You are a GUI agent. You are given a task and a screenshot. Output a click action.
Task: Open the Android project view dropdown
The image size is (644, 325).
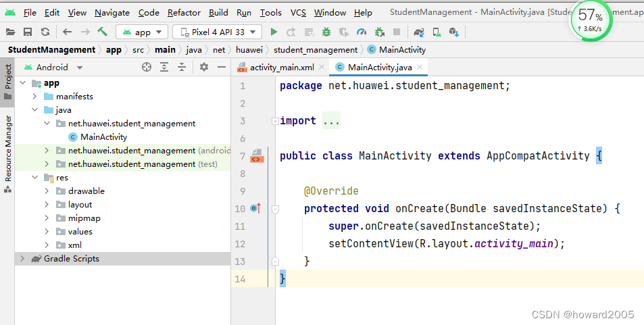point(53,67)
